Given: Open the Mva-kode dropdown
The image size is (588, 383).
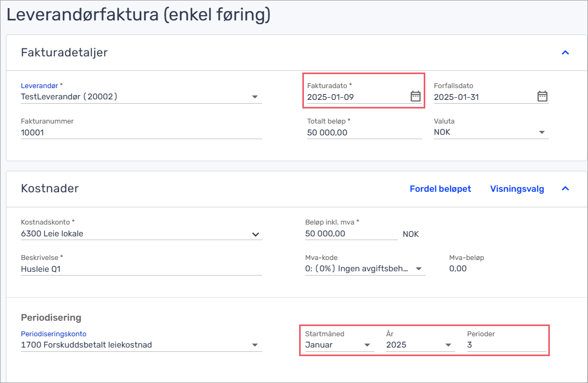Looking at the screenshot, I should (x=418, y=269).
